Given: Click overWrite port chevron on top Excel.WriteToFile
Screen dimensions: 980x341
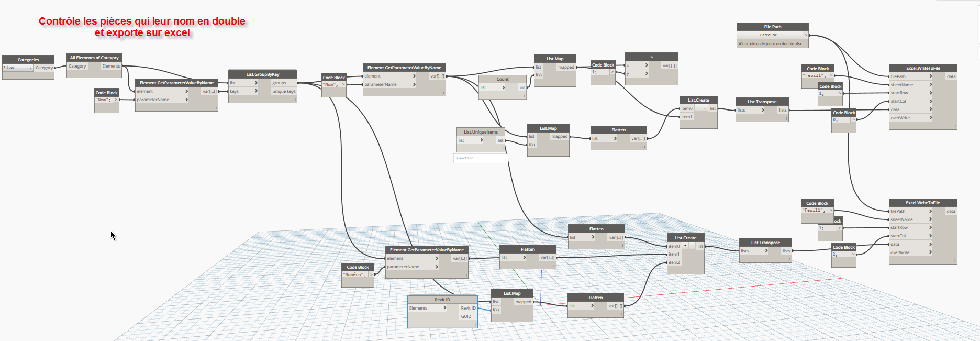Looking at the screenshot, I should pyautogui.click(x=931, y=118).
